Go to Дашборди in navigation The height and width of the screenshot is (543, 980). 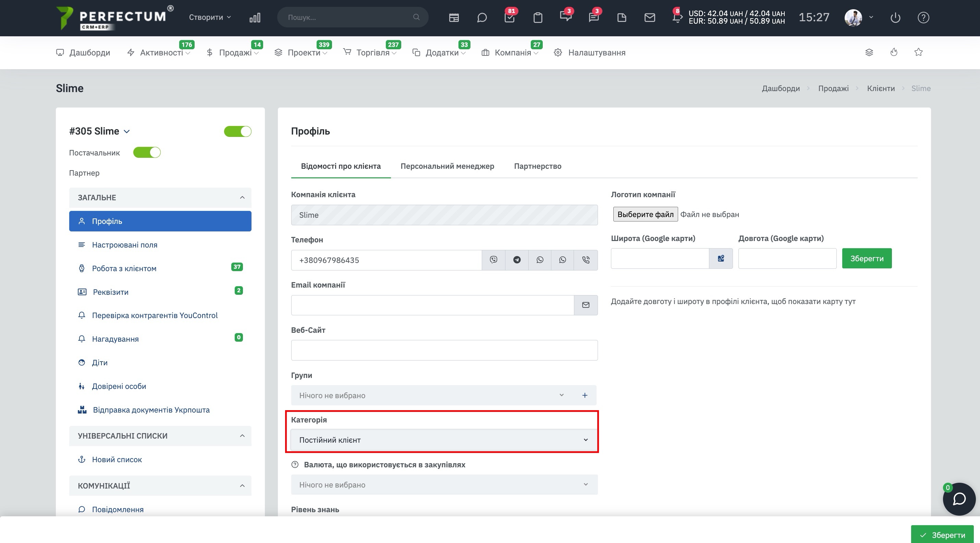coord(83,52)
